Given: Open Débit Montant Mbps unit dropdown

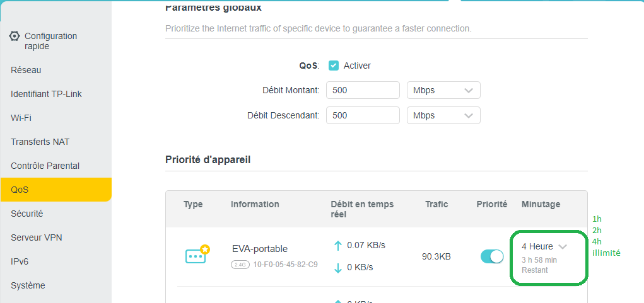Looking at the screenshot, I should (443, 90).
